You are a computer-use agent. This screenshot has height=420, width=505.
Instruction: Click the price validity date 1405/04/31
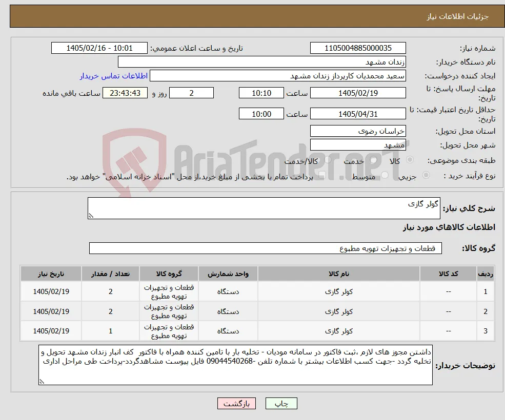(358, 114)
